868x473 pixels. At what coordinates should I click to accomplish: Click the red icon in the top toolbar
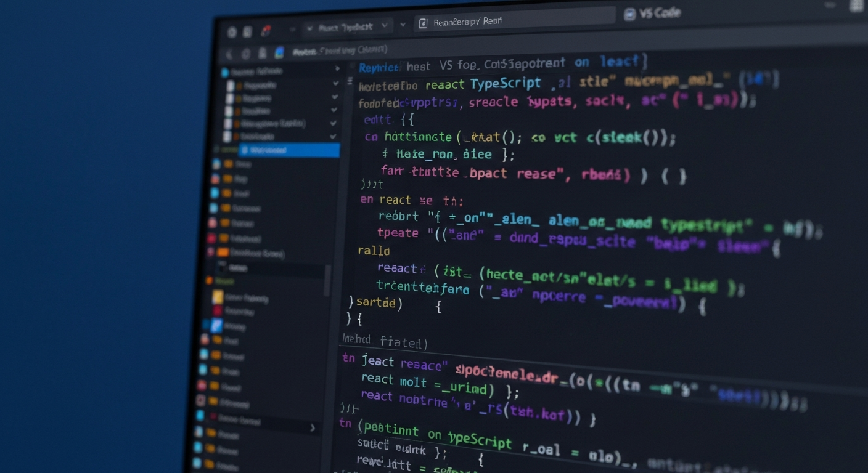(266, 31)
